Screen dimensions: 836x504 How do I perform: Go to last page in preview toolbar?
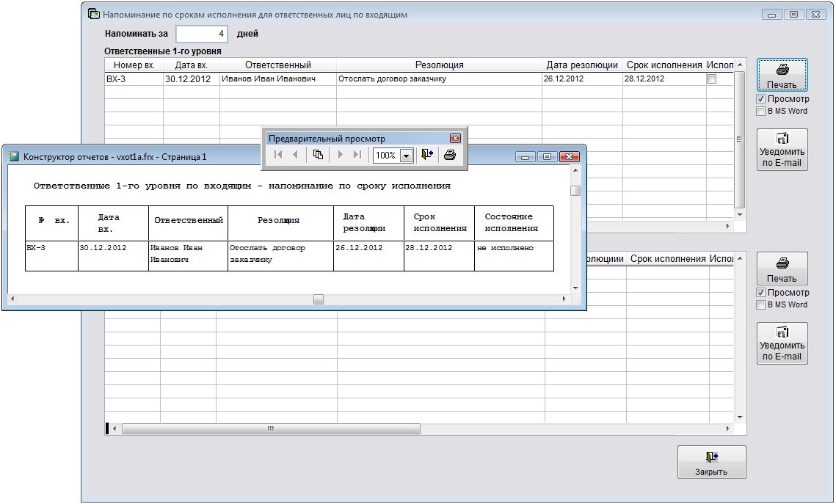(357, 155)
